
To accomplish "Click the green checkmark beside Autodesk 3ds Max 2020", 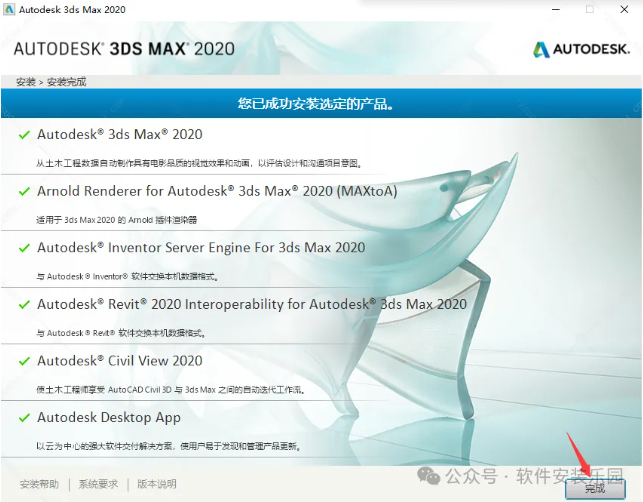I will (x=24, y=134).
